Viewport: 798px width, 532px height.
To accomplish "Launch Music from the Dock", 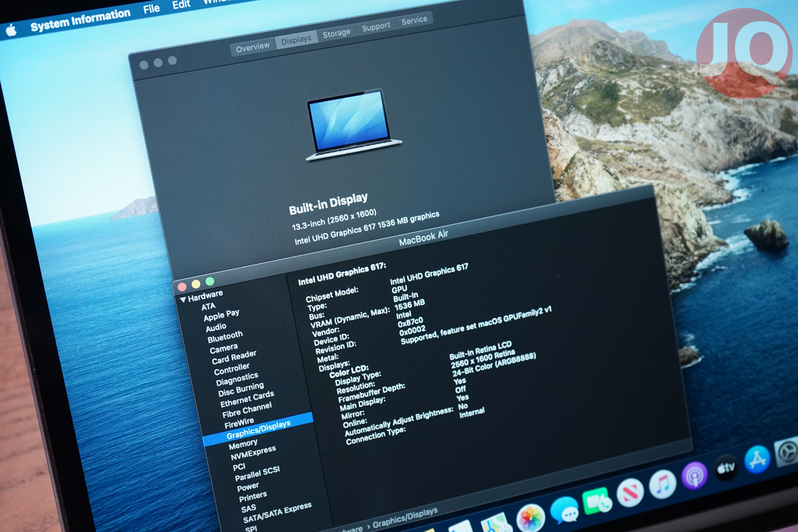I will click(662, 484).
